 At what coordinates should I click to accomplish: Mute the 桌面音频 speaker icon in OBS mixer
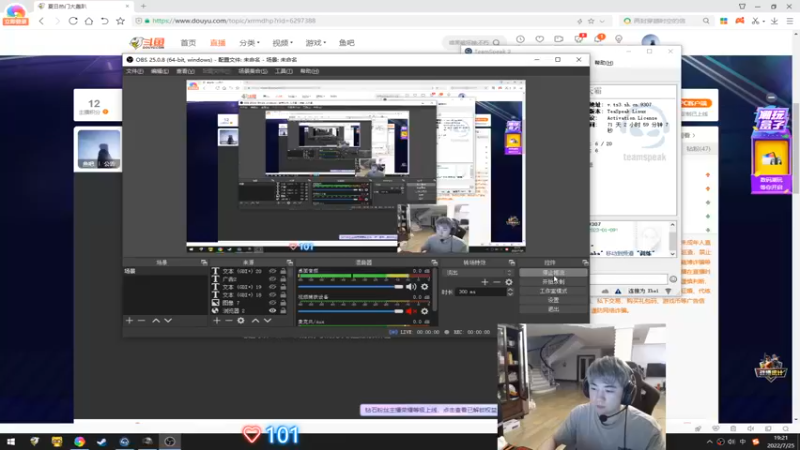click(x=410, y=287)
